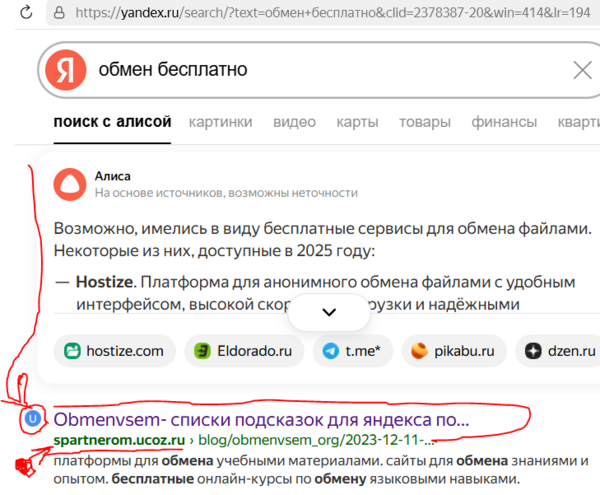The height and width of the screenshot is (495, 600).
Task: Click in the search field 'обмен бесплатно'
Action: [320, 70]
